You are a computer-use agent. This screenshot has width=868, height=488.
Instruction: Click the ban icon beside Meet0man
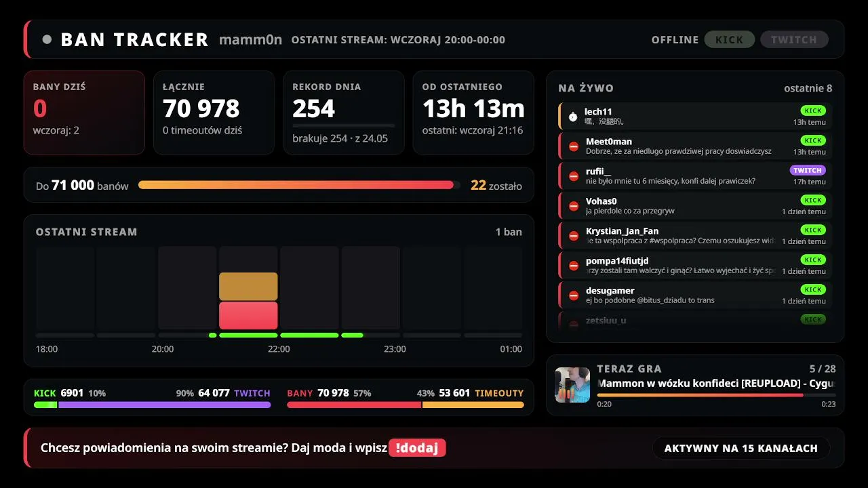pyautogui.click(x=574, y=146)
